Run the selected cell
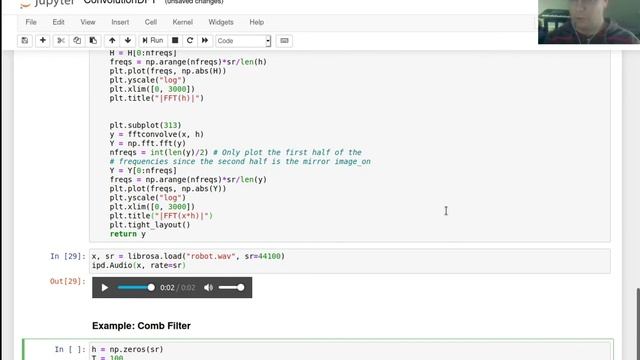 click(x=152, y=41)
